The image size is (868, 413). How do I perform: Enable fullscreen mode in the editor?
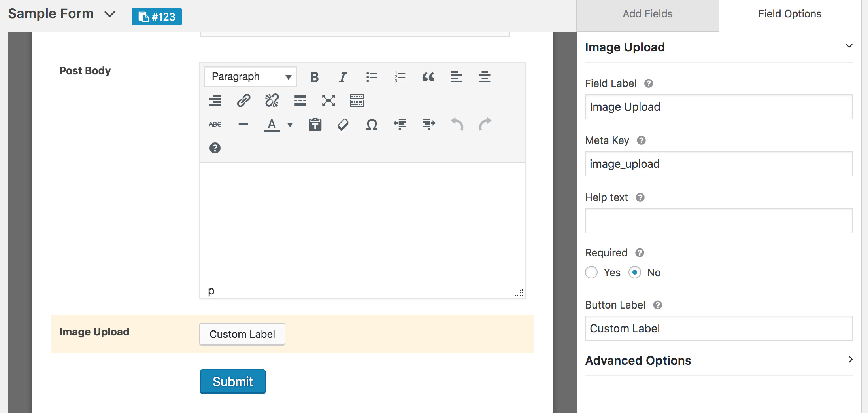pyautogui.click(x=328, y=100)
